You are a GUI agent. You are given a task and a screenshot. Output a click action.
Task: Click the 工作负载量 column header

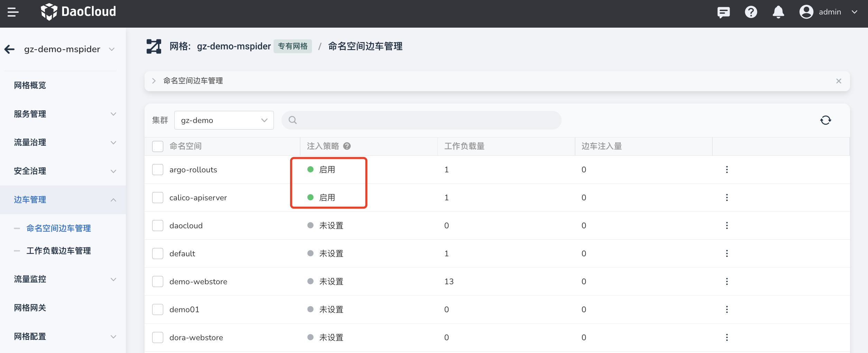[x=464, y=146]
